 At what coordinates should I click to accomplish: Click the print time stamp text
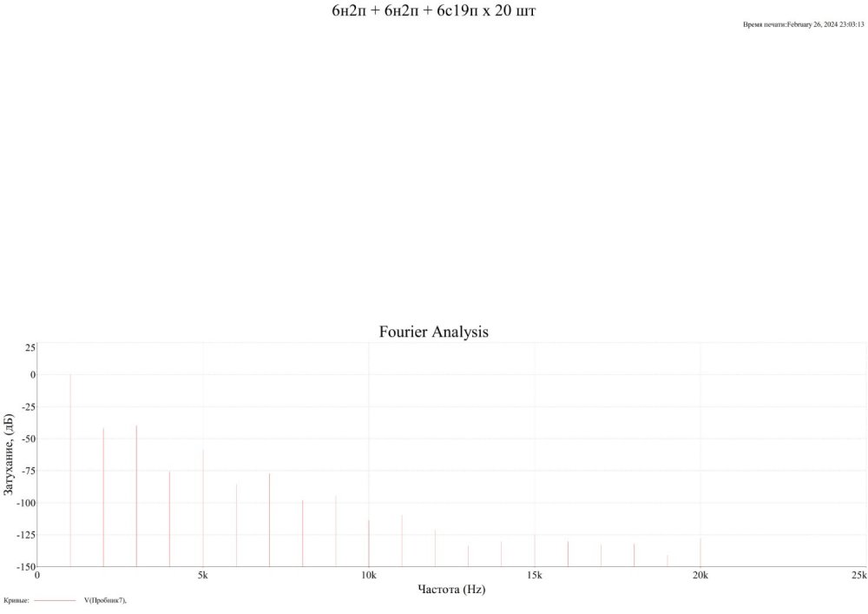pyautogui.click(x=803, y=25)
